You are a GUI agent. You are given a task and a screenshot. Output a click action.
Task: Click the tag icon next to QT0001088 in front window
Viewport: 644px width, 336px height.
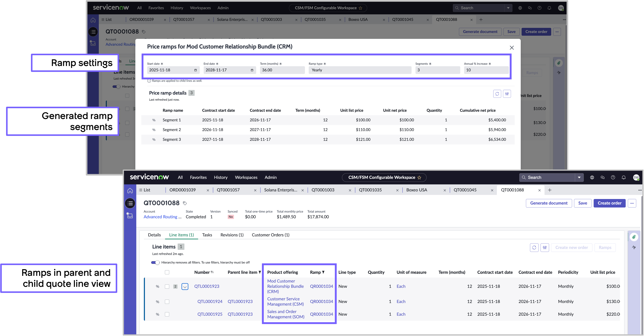185,203
